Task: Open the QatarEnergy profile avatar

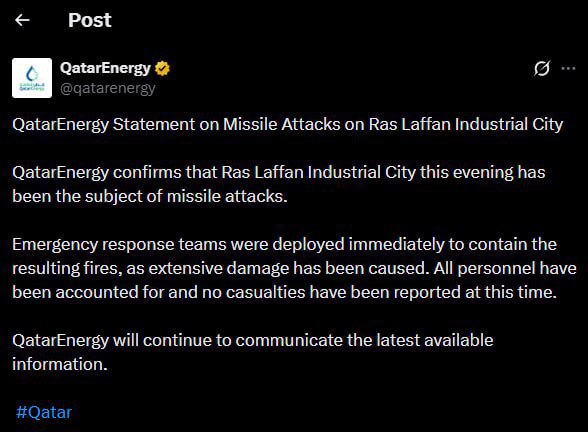Action: 32,78
